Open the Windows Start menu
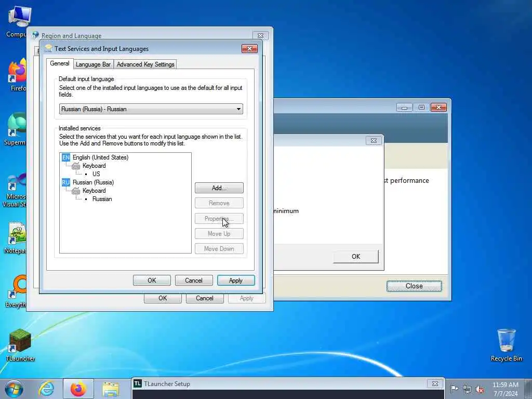This screenshot has width=532, height=399. click(x=14, y=389)
